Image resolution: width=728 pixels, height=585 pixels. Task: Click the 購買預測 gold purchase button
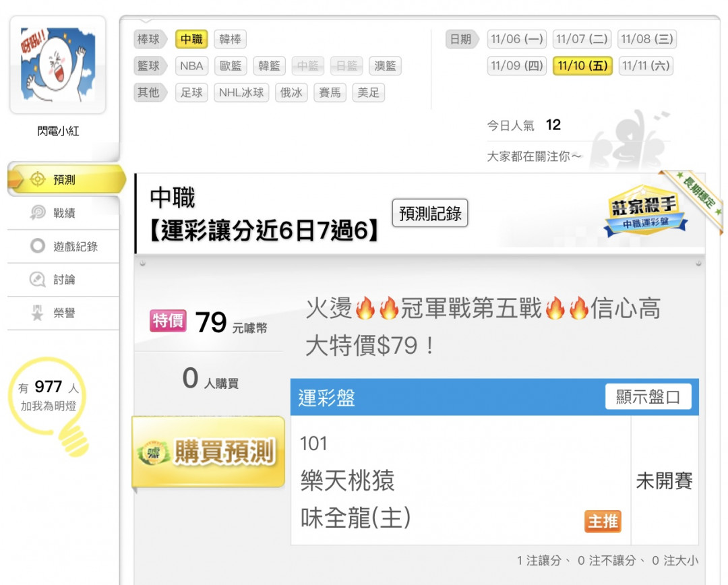click(208, 452)
